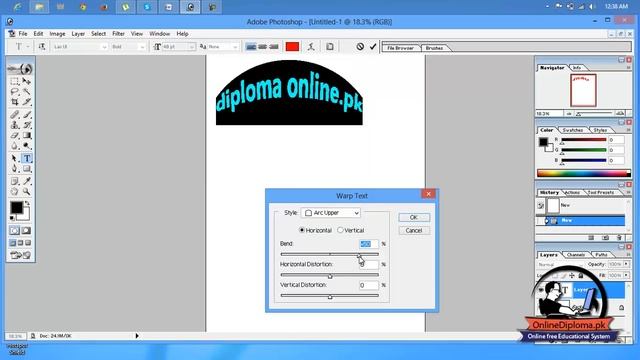Choose center align text option

click(262, 47)
